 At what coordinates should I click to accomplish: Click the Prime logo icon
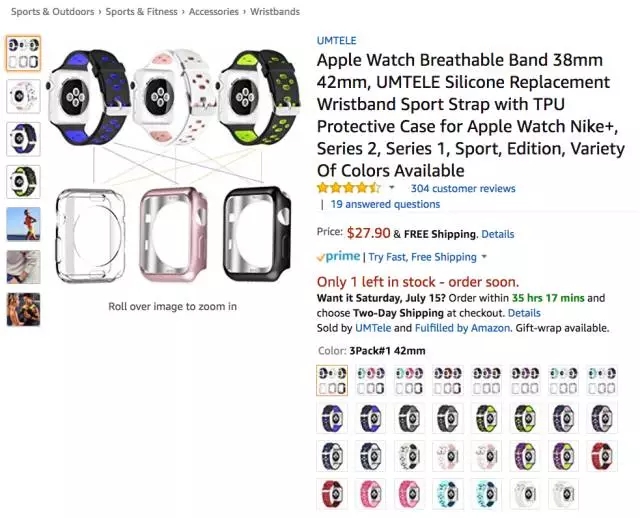click(338, 256)
